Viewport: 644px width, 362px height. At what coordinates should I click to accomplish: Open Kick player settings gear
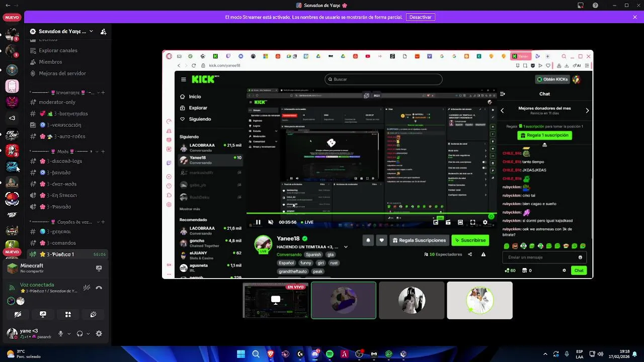coord(485,222)
